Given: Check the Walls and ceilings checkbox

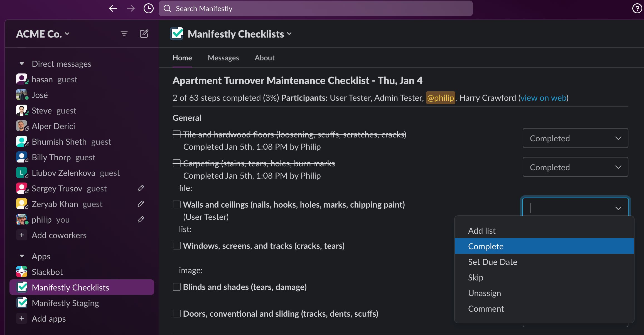Looking at the screenshot, I should 176,204.
